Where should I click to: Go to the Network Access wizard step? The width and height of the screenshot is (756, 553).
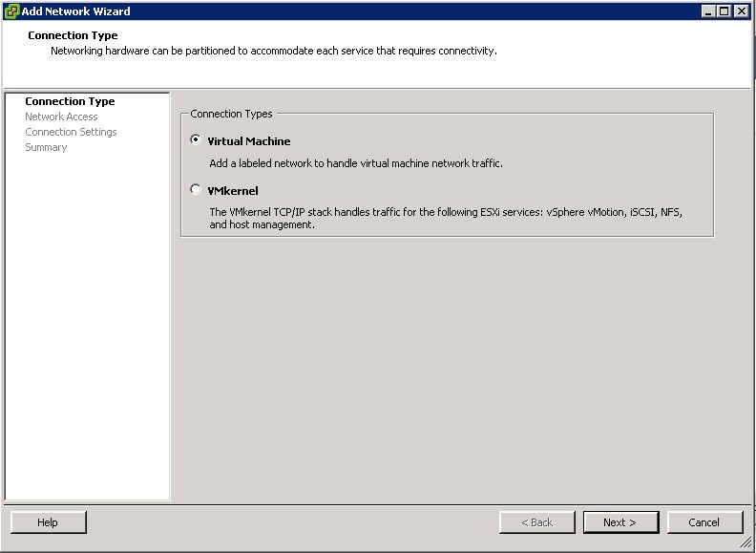tap(61, 117)
